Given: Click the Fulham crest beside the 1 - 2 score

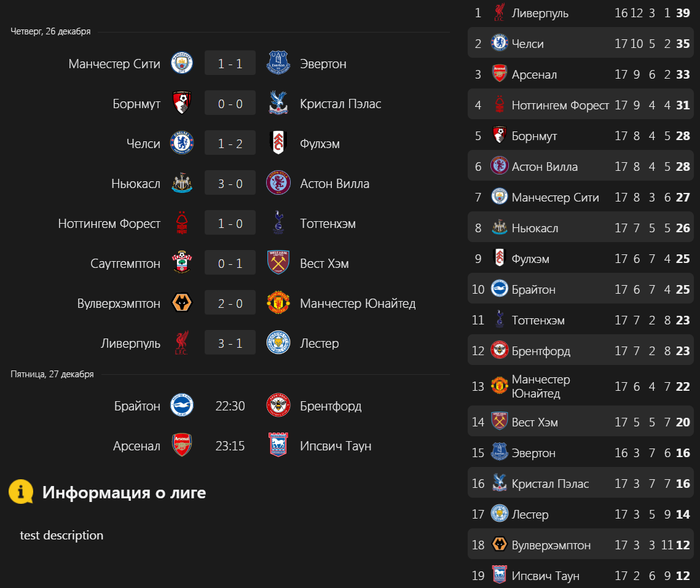Looking at the screenshot, I should point(278,143).
